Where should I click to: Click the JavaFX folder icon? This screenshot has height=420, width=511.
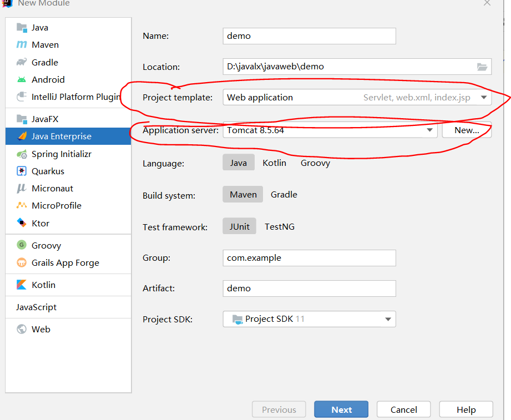[22, 119]
